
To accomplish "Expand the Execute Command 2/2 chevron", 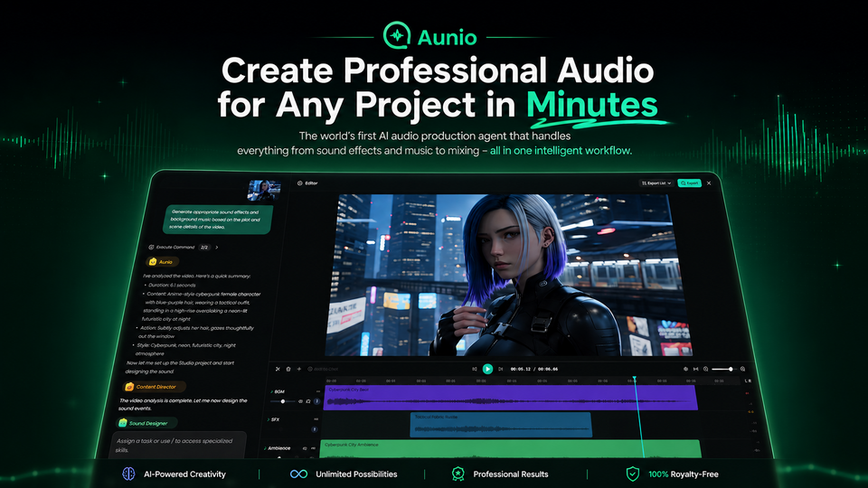I will [x=216, y=248].
